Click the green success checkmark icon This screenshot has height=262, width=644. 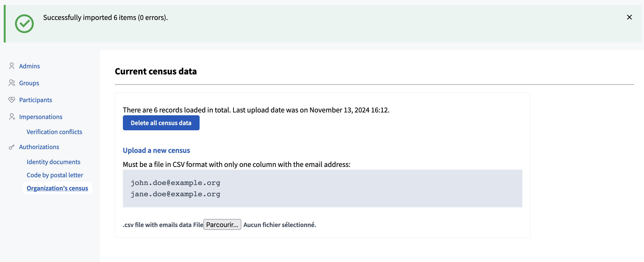click(x=24, y=24)
